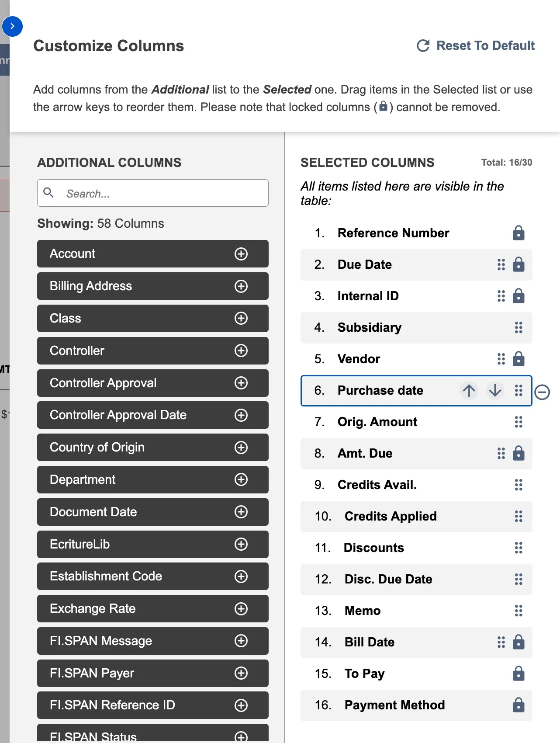Viewport: 560px width, 743px height.
Task: Click the lock icon on Reference Number
Action: coord(519,233)
